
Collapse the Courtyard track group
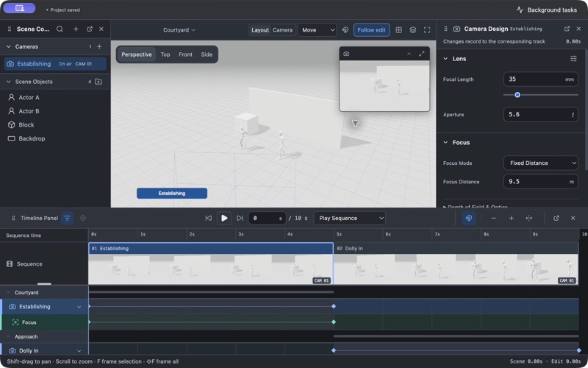coord(8,292)
